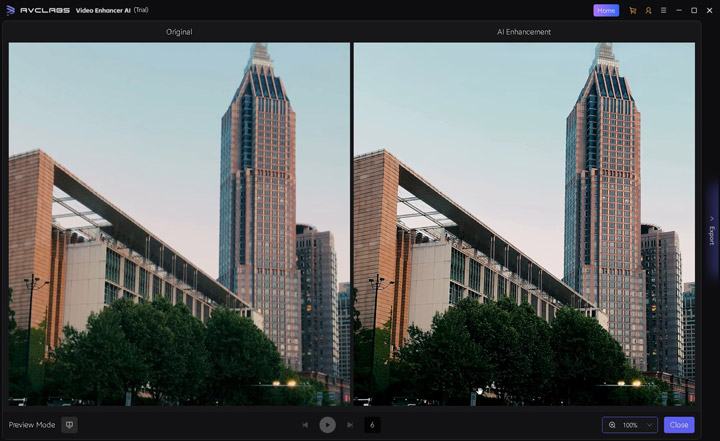Click the (Trial) label in title
The image size is (720, 441).
pos(141,10)
